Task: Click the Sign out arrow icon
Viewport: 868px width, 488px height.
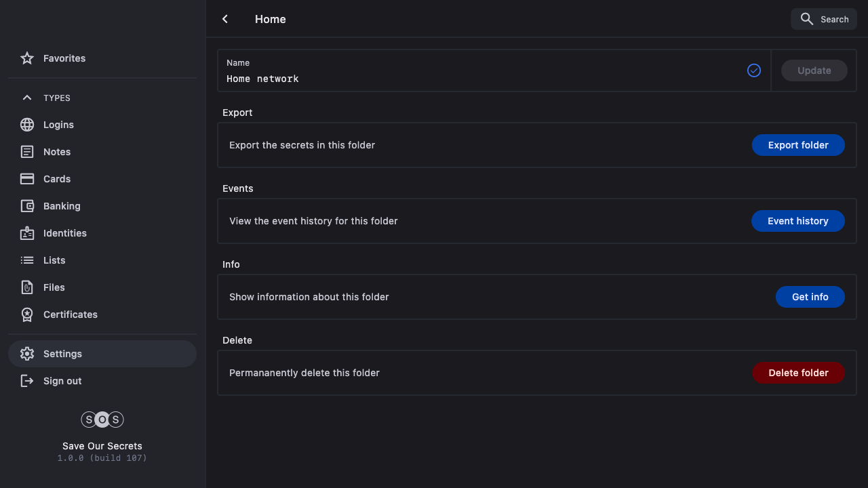Action: pos(27,381)
